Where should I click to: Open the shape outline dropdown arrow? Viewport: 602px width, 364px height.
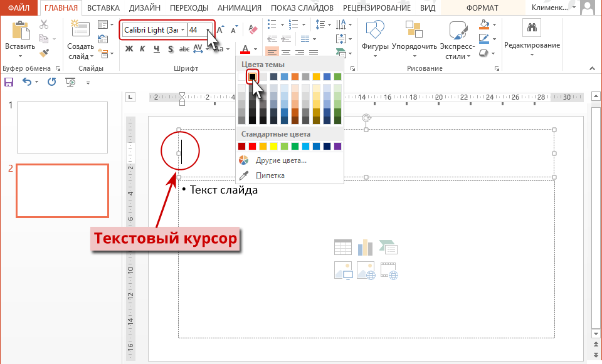[x=494, y=39]
